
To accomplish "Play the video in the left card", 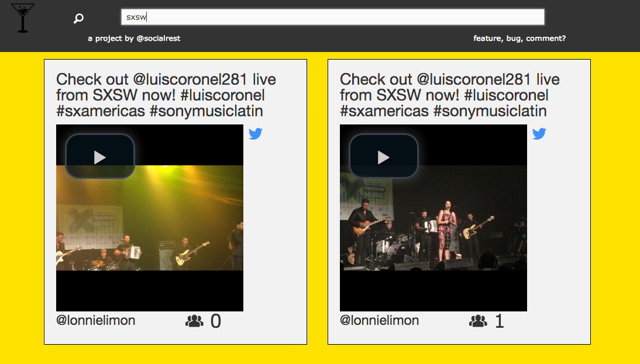I will coord(100,157).
